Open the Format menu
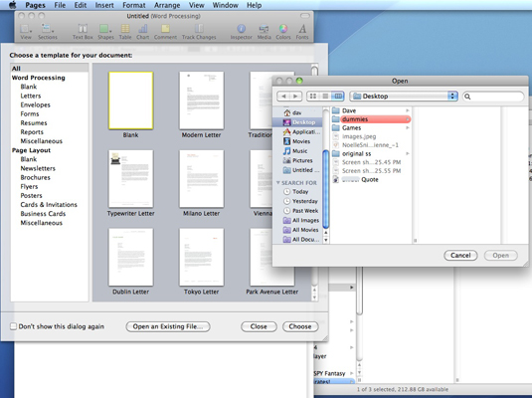This screenshot has height=398, width=532. click(134, 5)
